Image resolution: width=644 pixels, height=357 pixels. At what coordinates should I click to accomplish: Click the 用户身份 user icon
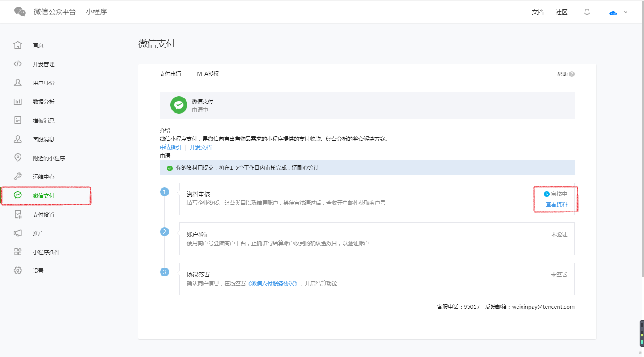point(18,83)
